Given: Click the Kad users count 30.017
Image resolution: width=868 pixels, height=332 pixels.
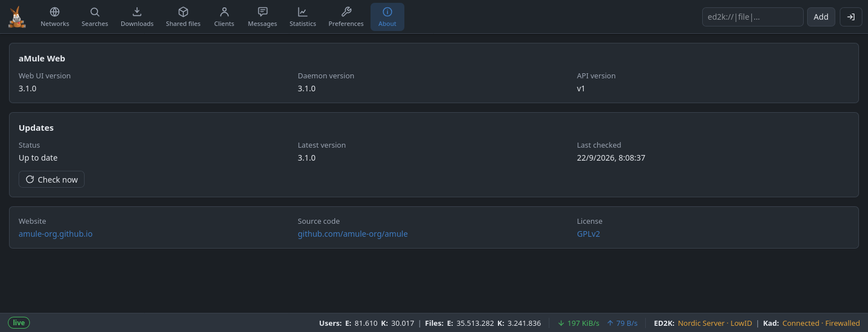Looking at the screenshot, I should [x=402, y=323].
